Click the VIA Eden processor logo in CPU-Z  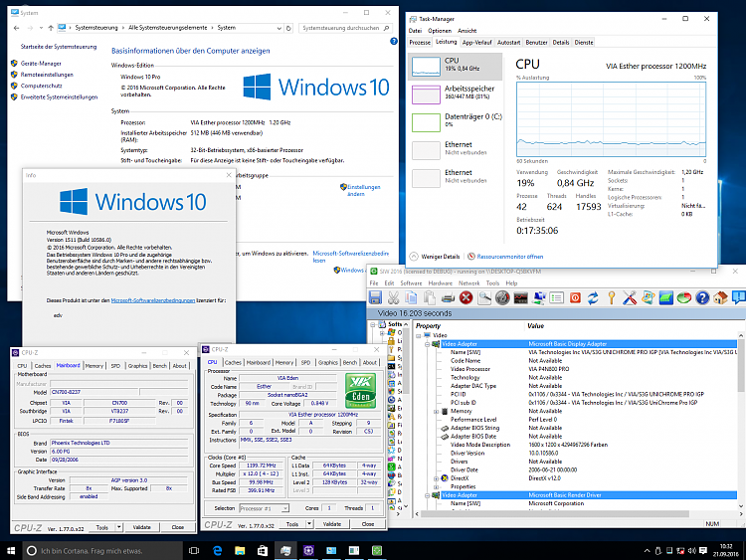point(360,391)
